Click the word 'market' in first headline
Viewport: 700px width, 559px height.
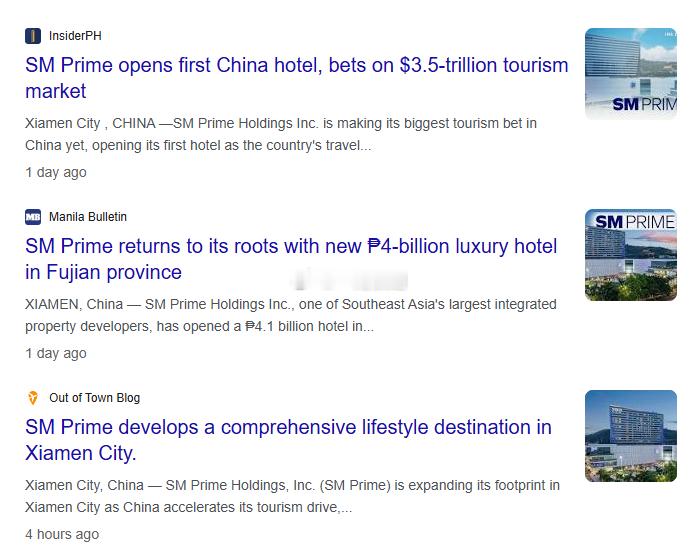coord(55,92)
